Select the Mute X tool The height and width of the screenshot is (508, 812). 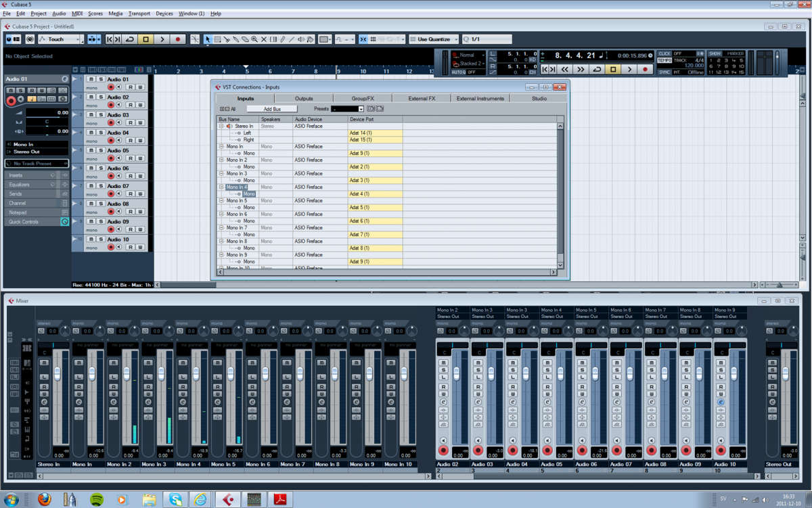tap(264, 39)
